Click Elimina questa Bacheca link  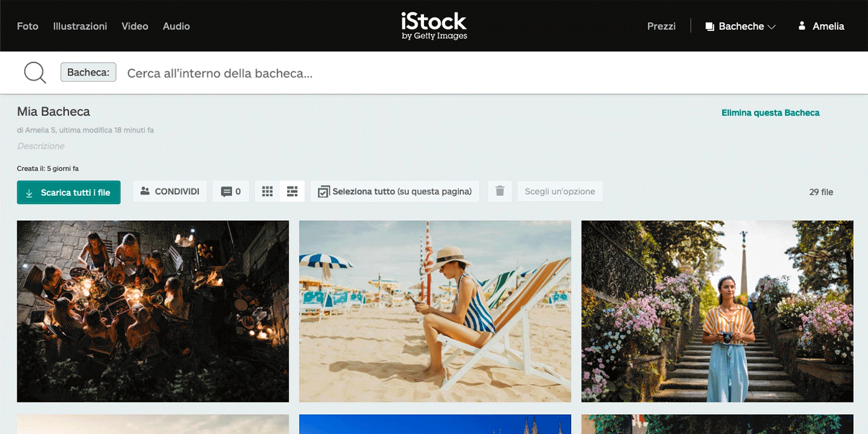click(770, 113)
